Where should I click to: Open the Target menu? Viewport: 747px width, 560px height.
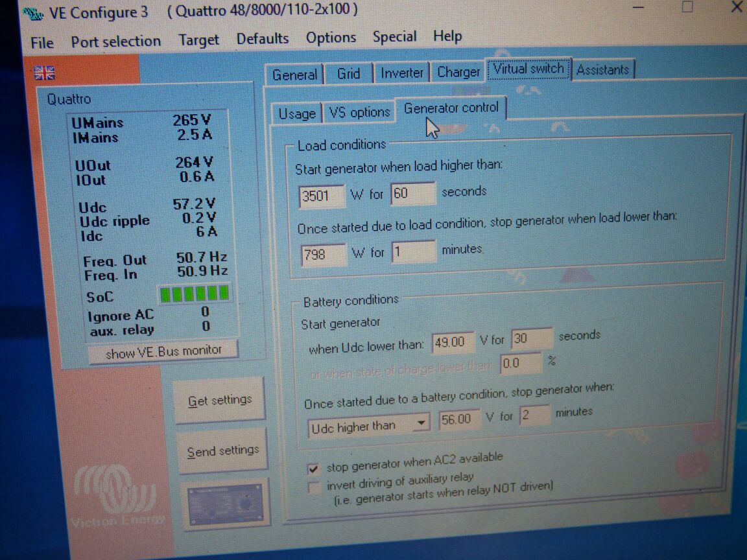(198, 40)
